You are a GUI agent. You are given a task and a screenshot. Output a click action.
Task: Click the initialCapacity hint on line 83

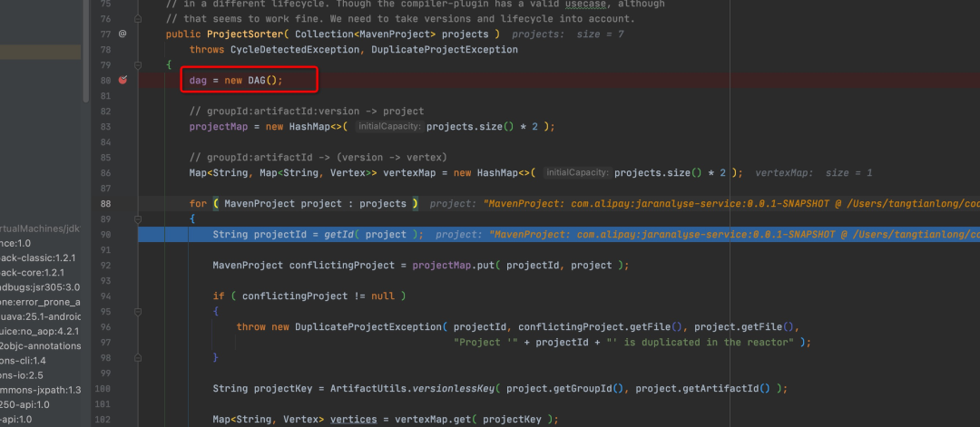coord(389,127)
